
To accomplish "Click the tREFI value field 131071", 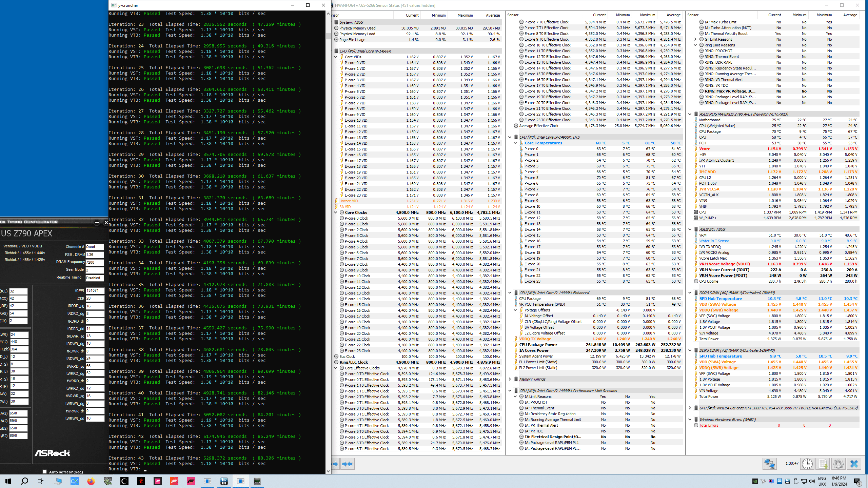I will pyautogui.click(x=95, y=291).
